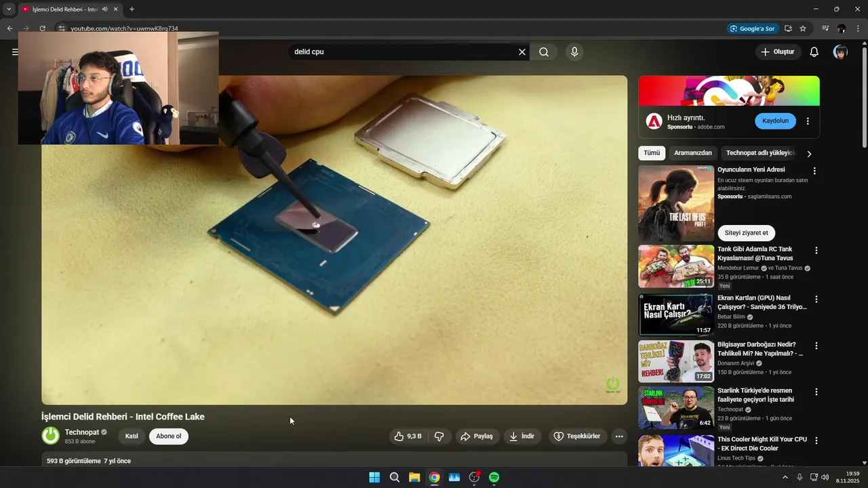This screenshot has width=868, height=488.
Task: Open The Last of Us ad thumbnail
Action: pos(676,204)
